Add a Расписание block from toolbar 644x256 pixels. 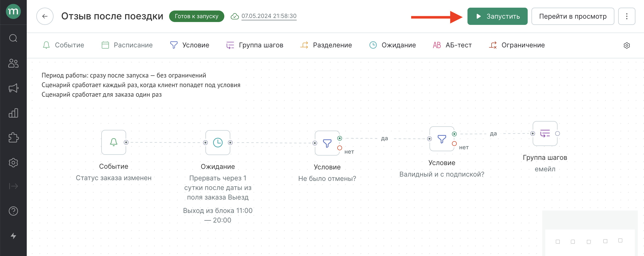pos(127,45)
